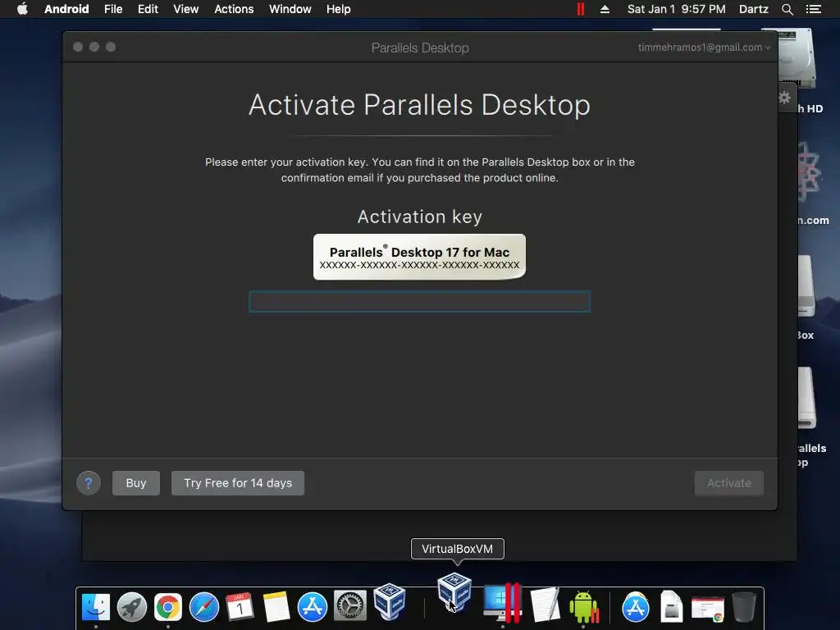Image resolution: width=840 pixels, height=630 pixels.
Task: Open Launchpad rocket icon in dock
Action: (x=132, y=607)
